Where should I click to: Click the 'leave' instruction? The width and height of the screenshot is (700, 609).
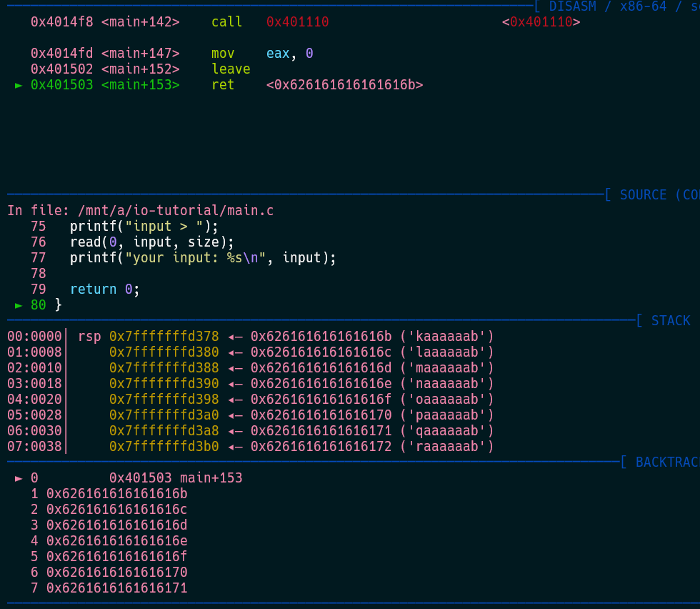[231, 69]
